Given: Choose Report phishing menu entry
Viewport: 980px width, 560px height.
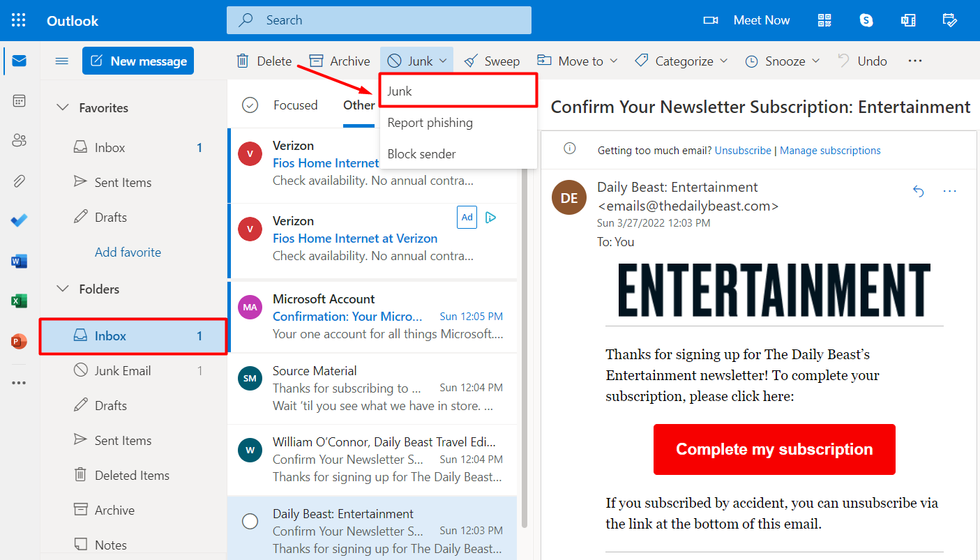Looking at the screenshot, I should coord(458,123).
